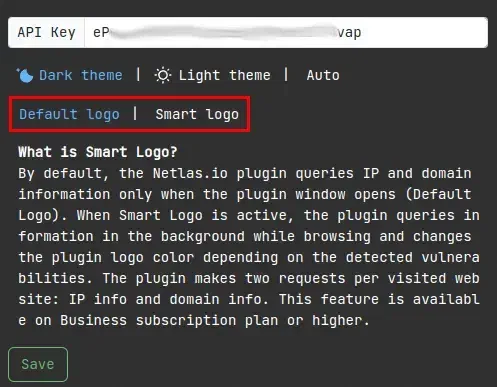Select the Default logo option

(x=69, y=114)
